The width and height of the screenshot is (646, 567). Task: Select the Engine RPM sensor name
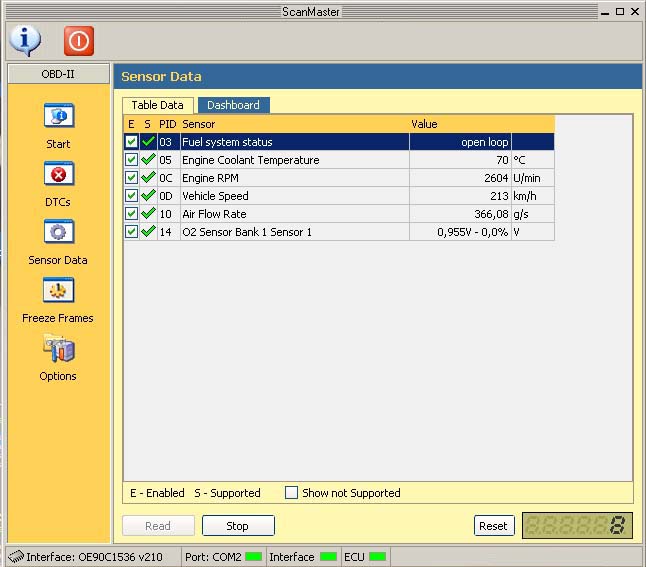click(x=211, y=178)
